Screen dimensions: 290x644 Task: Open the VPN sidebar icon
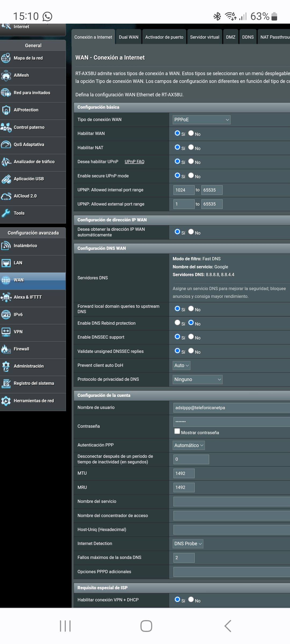6,332
